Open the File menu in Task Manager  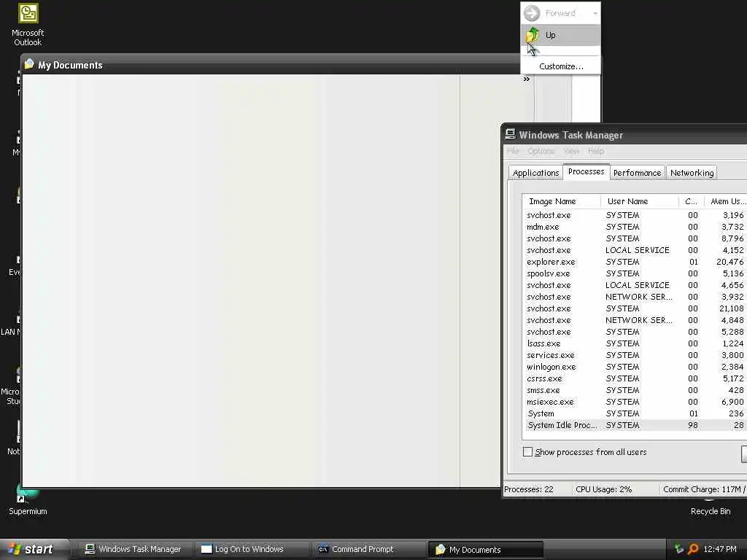coord(513,151)
